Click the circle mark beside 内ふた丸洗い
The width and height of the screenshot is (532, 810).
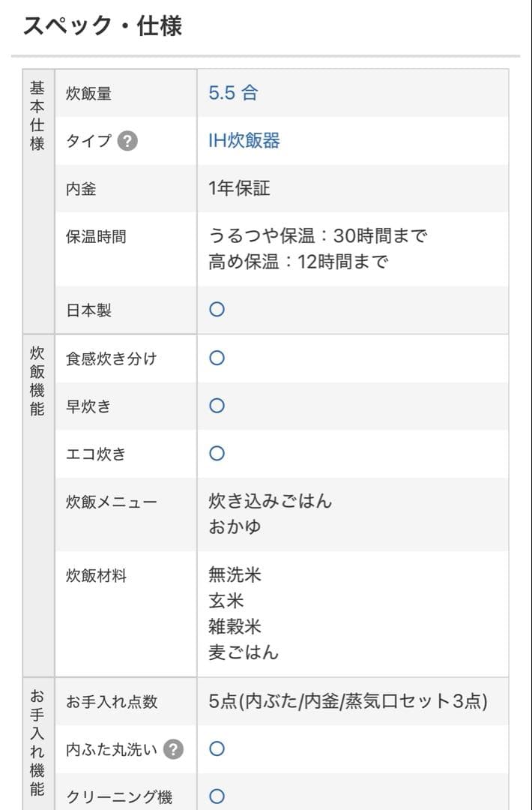(x=216, y=748)
